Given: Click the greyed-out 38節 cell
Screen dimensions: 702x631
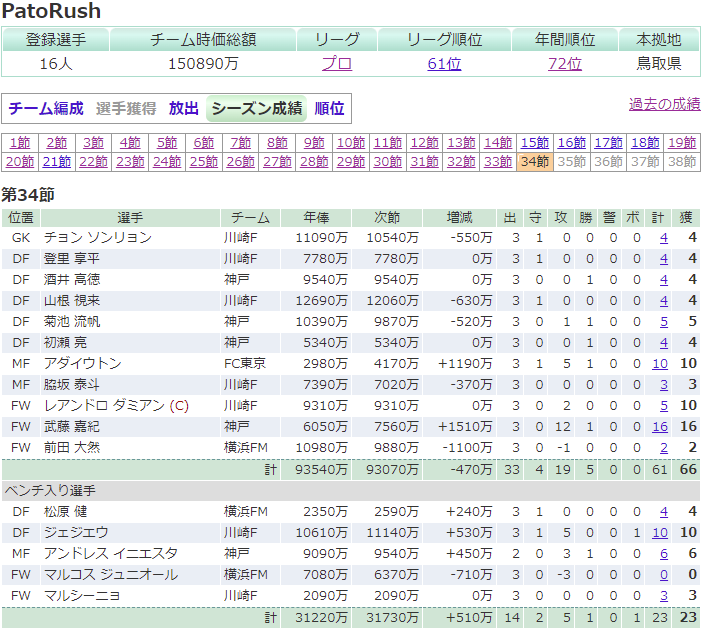Looking at the screenshot, I should pyautogui.click(x=682, y=162).
